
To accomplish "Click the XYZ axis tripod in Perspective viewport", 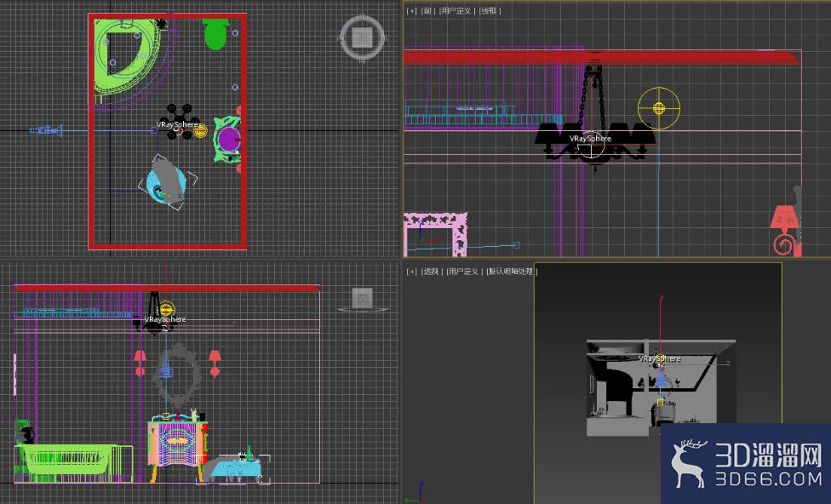I will coord(415,494).
